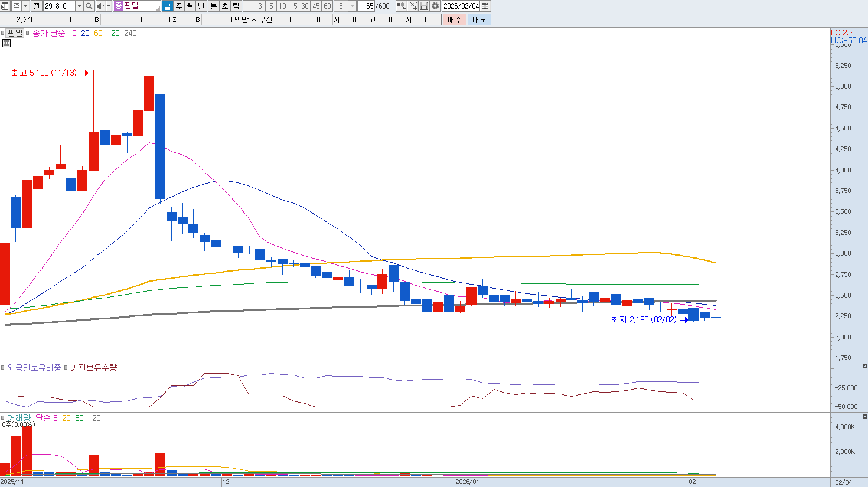Viewport: 868px width, 487px height.
Task: Click the speaker sound icon
Action: 100,6
